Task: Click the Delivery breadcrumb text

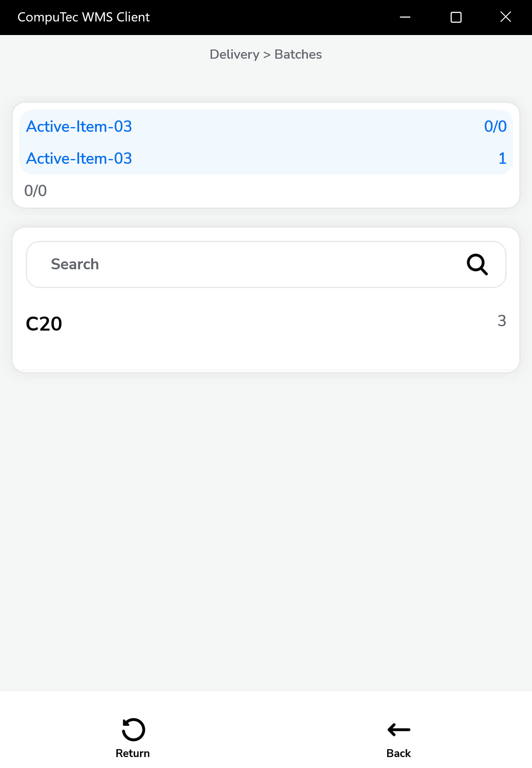Action: (234, 54)
